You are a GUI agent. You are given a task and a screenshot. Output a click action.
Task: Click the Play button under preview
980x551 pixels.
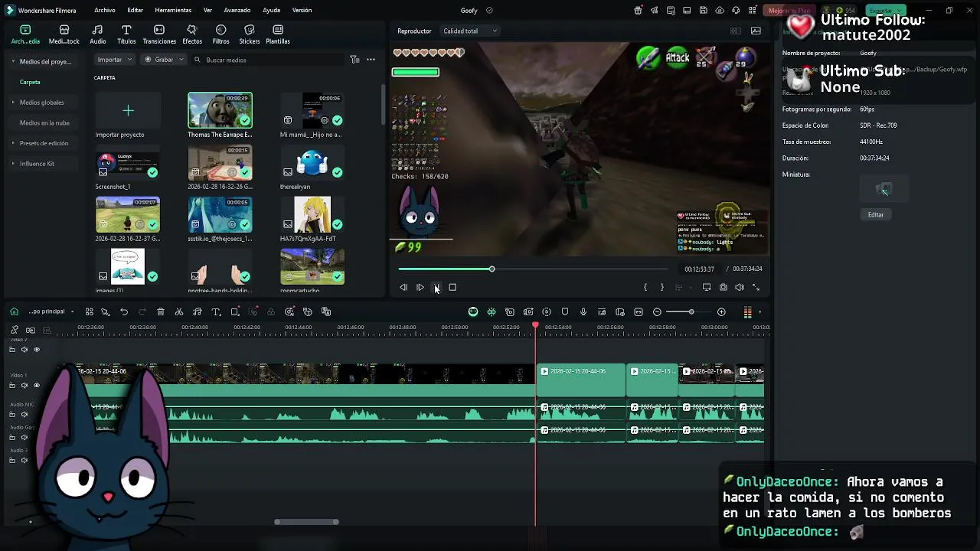(x=420, y=287)
